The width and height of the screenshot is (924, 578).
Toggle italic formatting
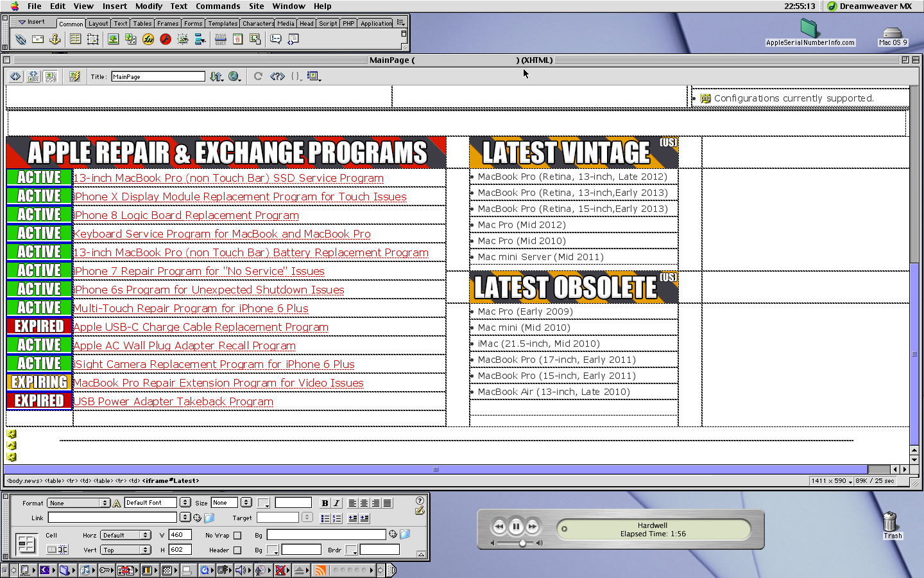(x=336, y=503)
